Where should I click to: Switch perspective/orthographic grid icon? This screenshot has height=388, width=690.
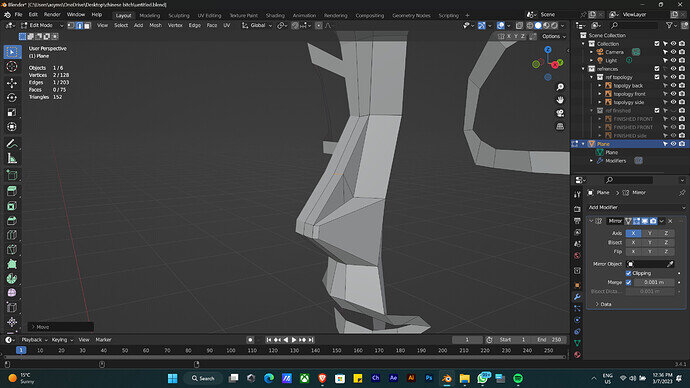[560, 127]
